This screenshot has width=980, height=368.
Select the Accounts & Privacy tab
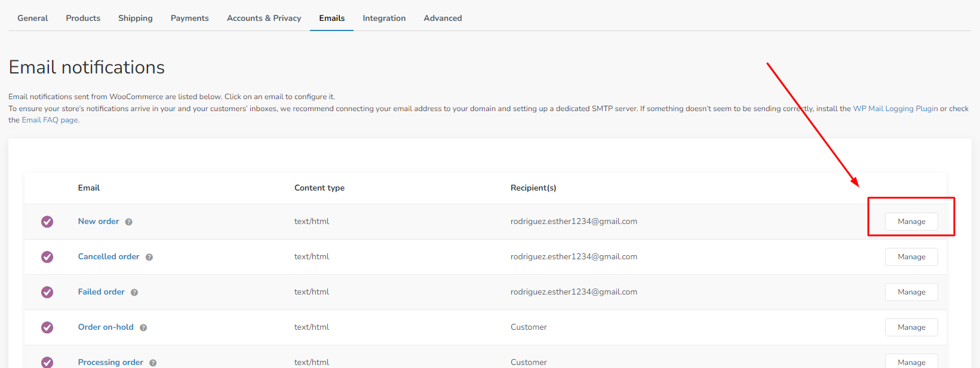pos(264,18)
